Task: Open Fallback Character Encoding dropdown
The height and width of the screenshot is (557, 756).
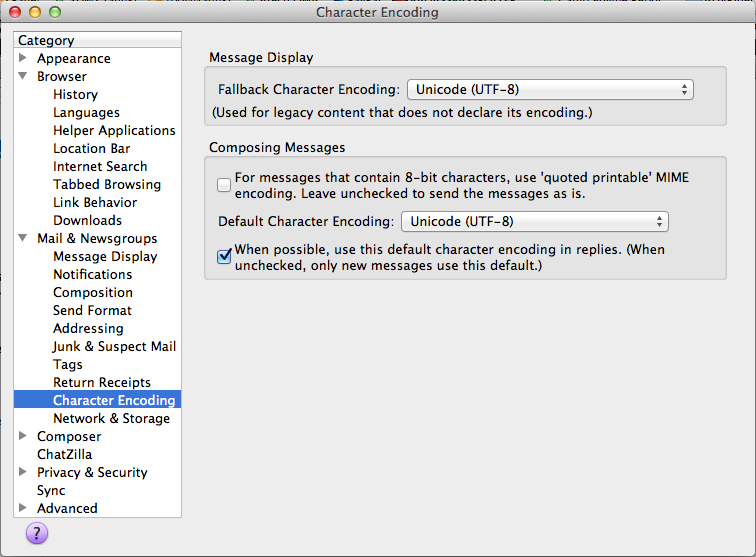Action: tap(549, 89)
